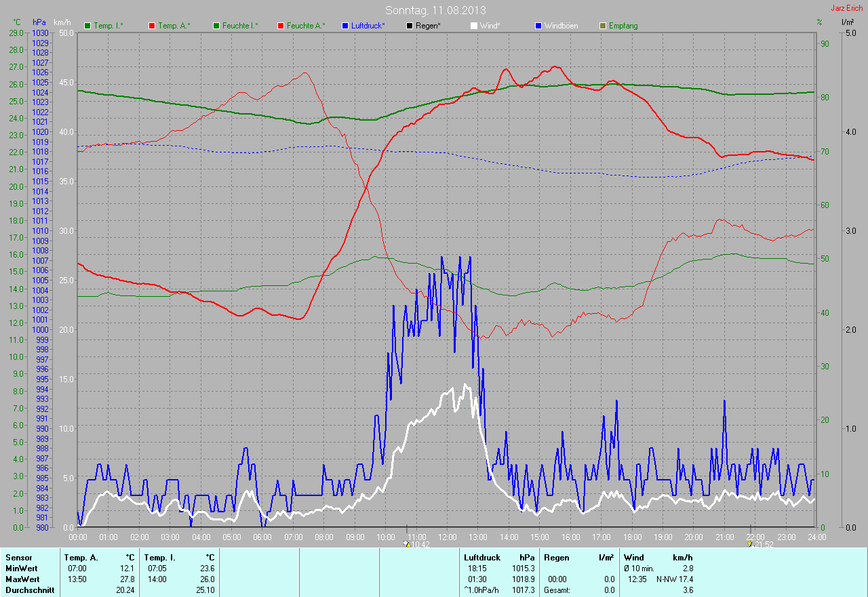Click the black Regen legend swatch
The image size is (868, 597).
click(x=410, y=26)
